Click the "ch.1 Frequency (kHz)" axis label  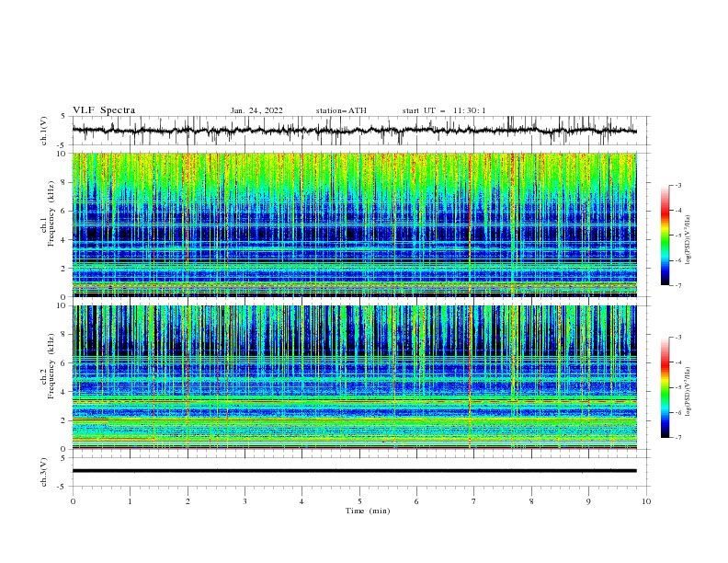coord(49,214)
